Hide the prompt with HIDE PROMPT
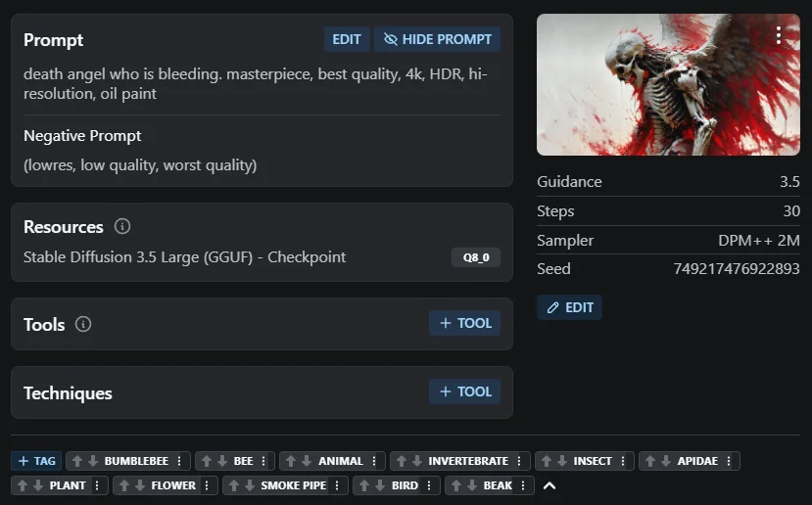This screenshot has height=505, width=812. pos(437,39)
